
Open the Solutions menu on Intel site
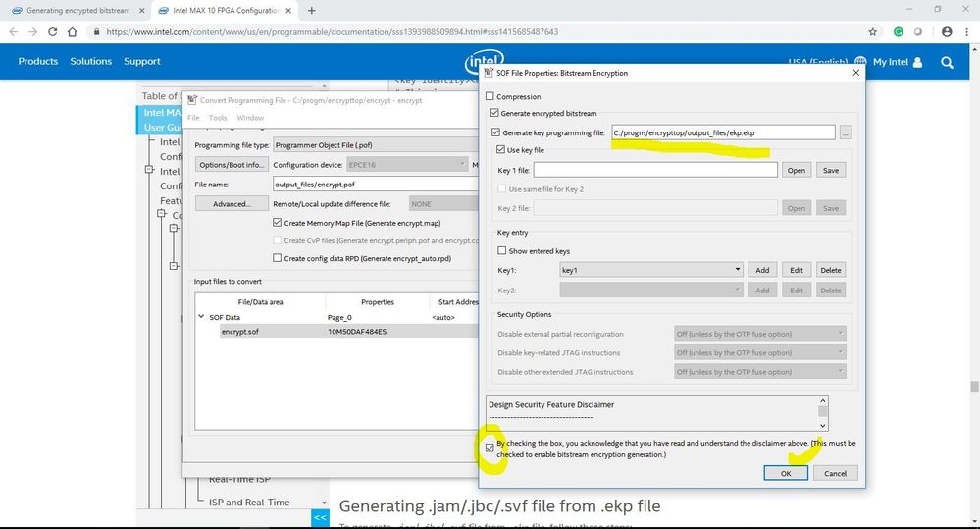90,61
